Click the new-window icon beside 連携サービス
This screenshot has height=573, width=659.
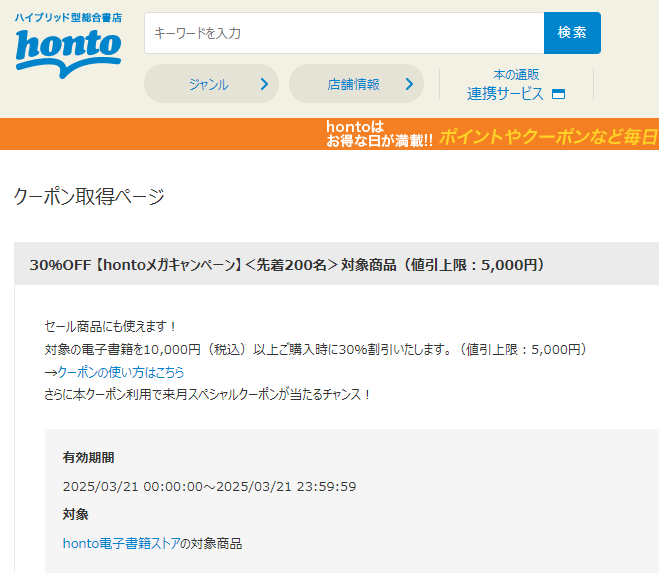(x=558, y=94)
